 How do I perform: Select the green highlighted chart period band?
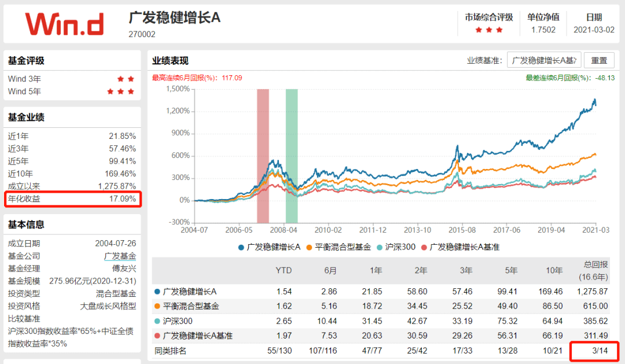coord(291,156)
